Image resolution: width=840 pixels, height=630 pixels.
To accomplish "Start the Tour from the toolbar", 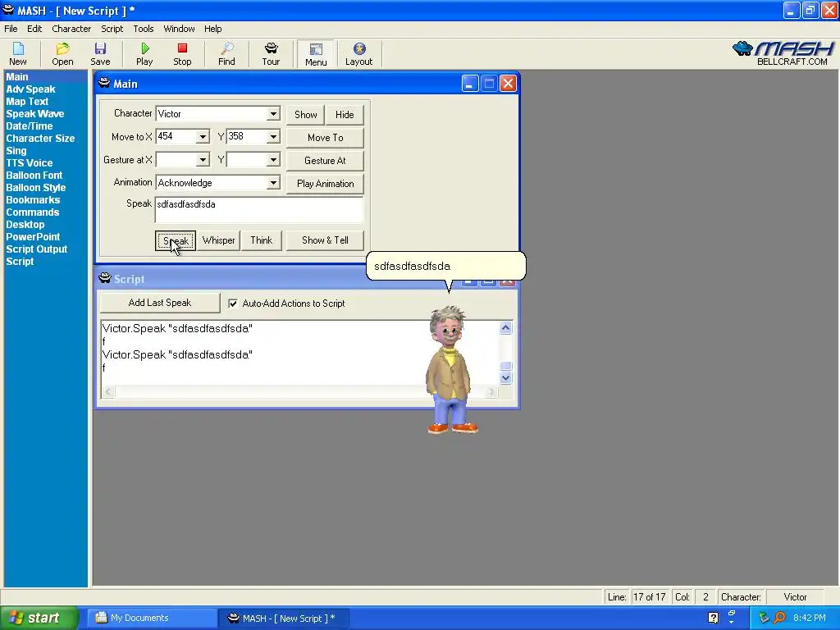I will 271,54.
